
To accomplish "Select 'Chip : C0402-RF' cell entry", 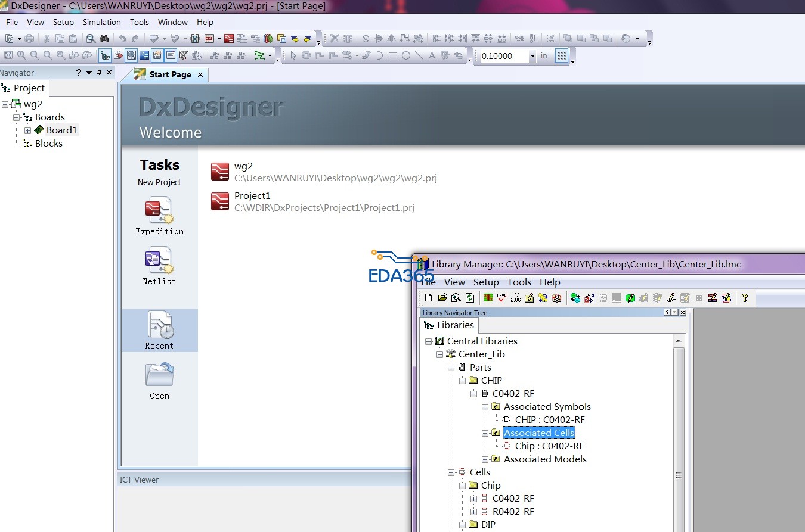I will [549, 446].
